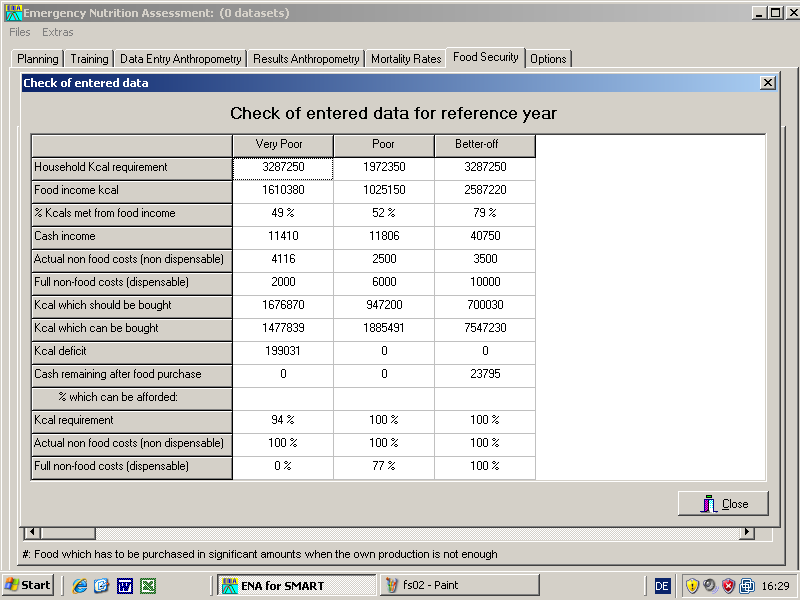Click the second quick launch browser icon
This screenshot has height=600, width=800.
[102, 586]
